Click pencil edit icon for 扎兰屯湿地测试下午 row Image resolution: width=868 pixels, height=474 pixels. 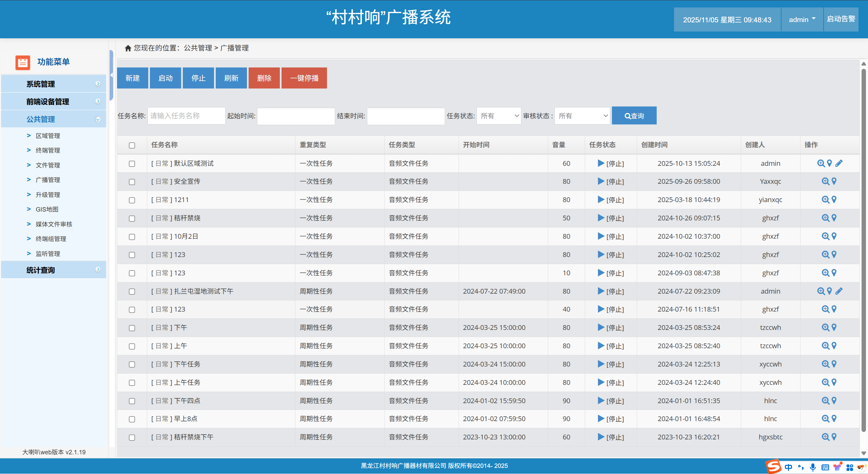[839, 291]
